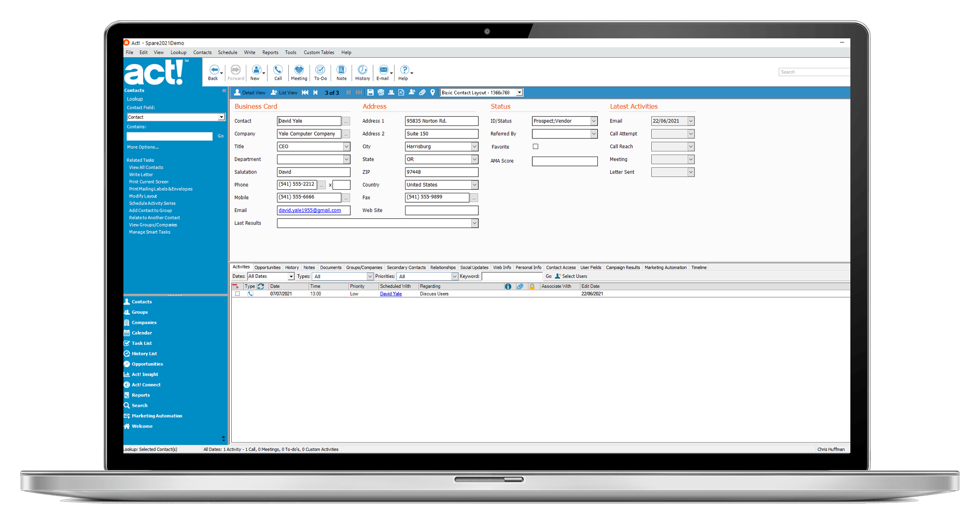This screenshot has width=980, height=522.
Task: Open the Priorities filter dropdown
Action: point(455,276)
